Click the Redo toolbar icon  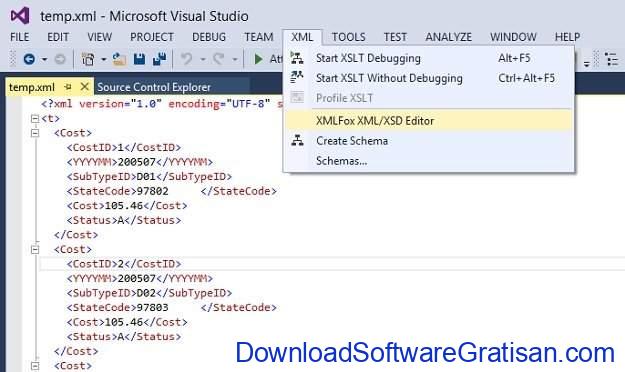218,59
